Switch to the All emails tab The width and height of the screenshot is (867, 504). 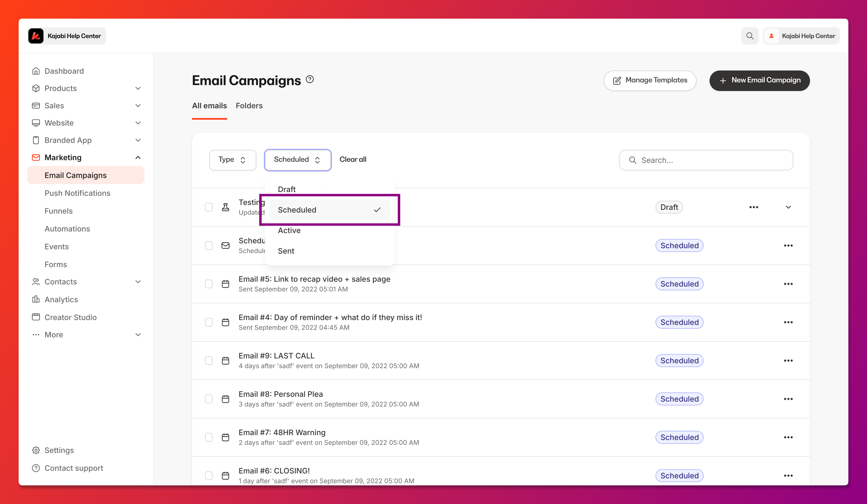pyautogui.click(x=209, y=106)
